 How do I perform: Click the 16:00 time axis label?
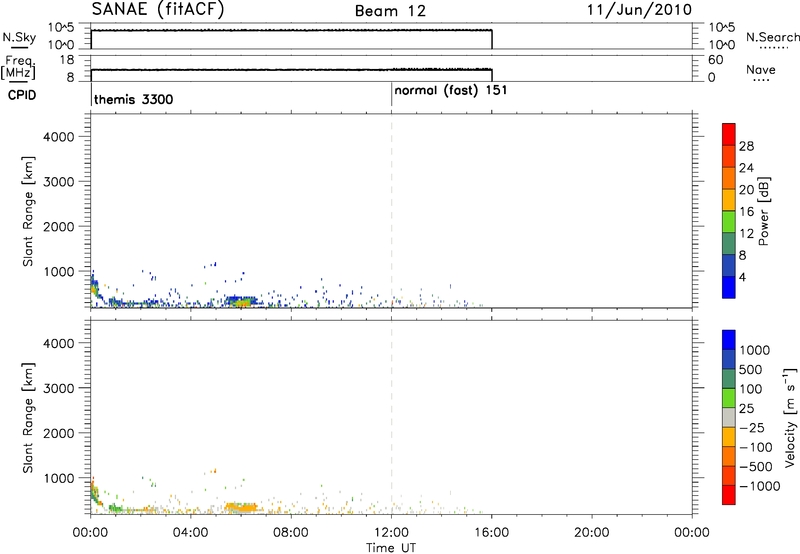[491, 531]
